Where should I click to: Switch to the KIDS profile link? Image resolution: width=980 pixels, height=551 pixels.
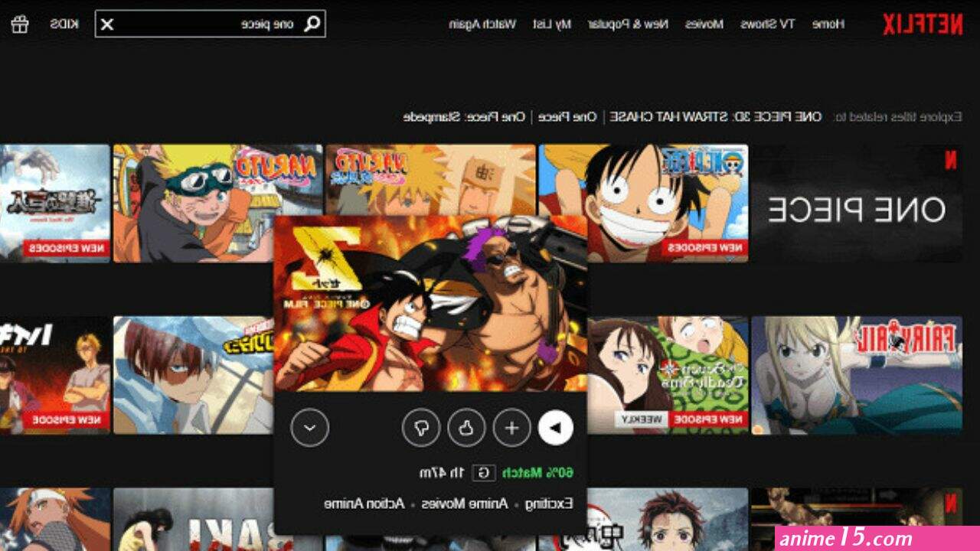(64, 24)
